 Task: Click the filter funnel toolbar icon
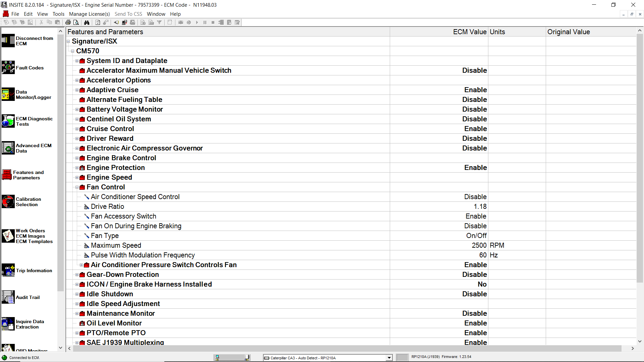point(159,22)
